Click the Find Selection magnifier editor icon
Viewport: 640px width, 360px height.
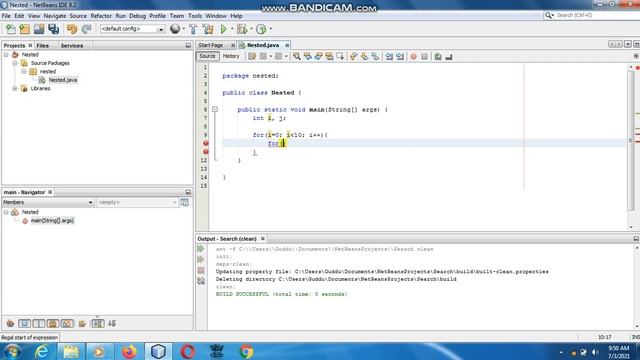click(297, 56)
